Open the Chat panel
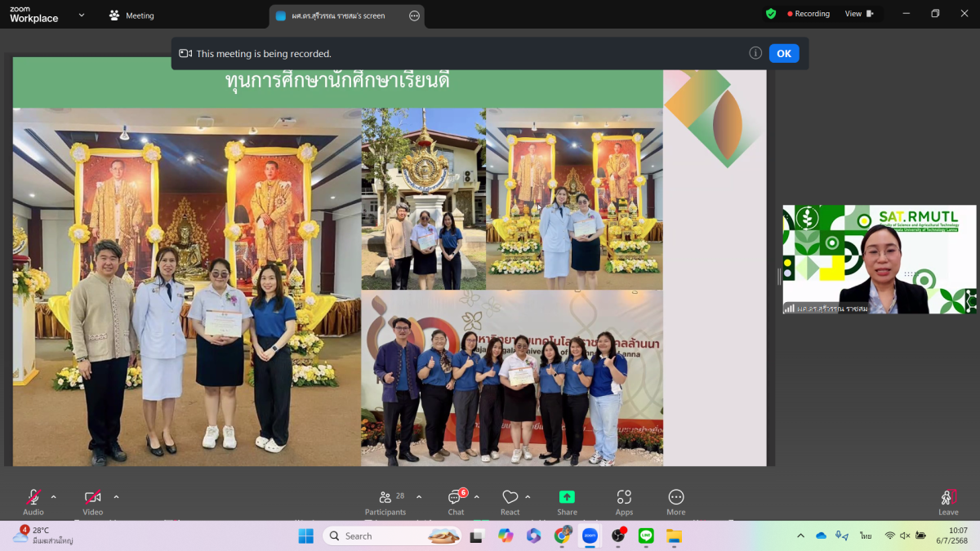 (x=456, y=502)
